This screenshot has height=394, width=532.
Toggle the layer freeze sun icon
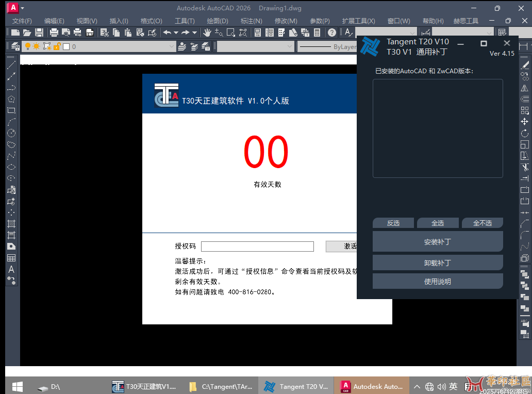[37, 46]
